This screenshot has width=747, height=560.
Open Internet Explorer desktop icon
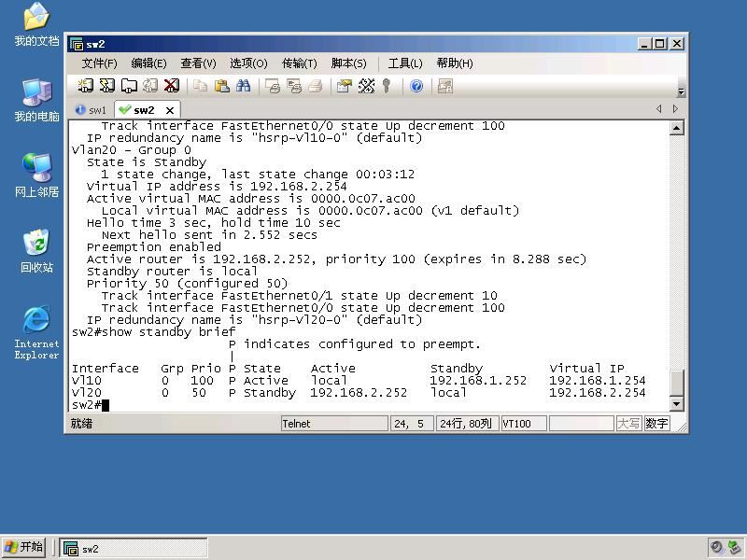click(x=36, y=332)
